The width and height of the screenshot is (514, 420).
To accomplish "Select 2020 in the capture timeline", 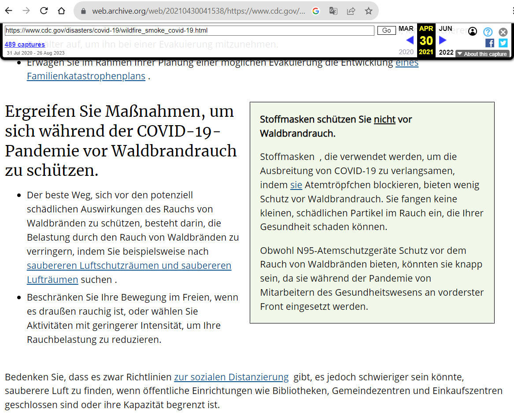I will 406,52.
